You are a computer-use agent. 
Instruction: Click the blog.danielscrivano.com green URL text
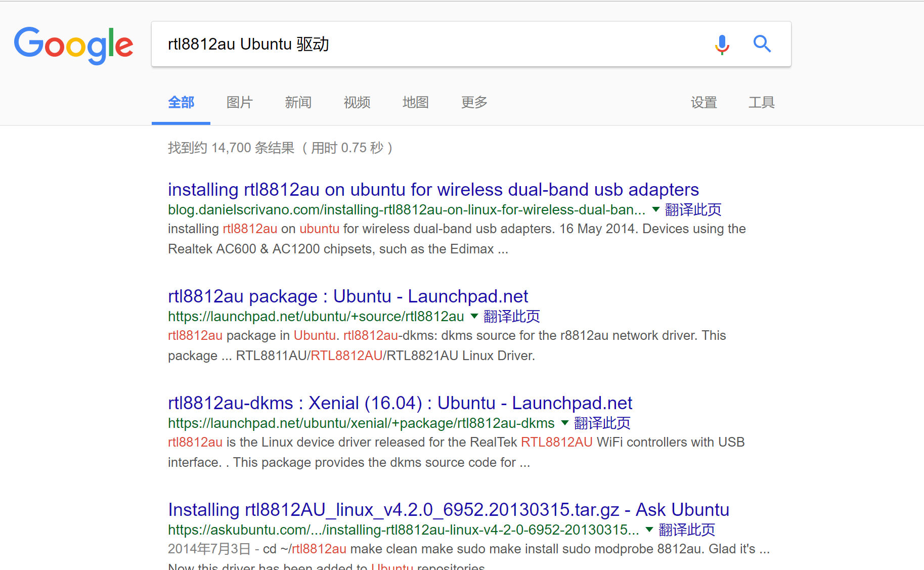click(x=407, y=209)
